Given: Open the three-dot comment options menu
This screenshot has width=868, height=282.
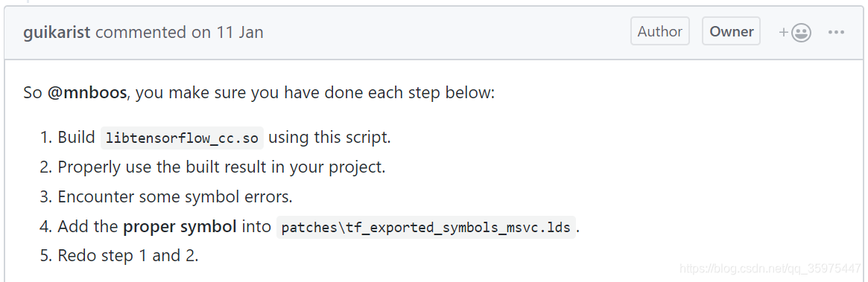Looking at the screenshot, I should (x=836, y=32).
